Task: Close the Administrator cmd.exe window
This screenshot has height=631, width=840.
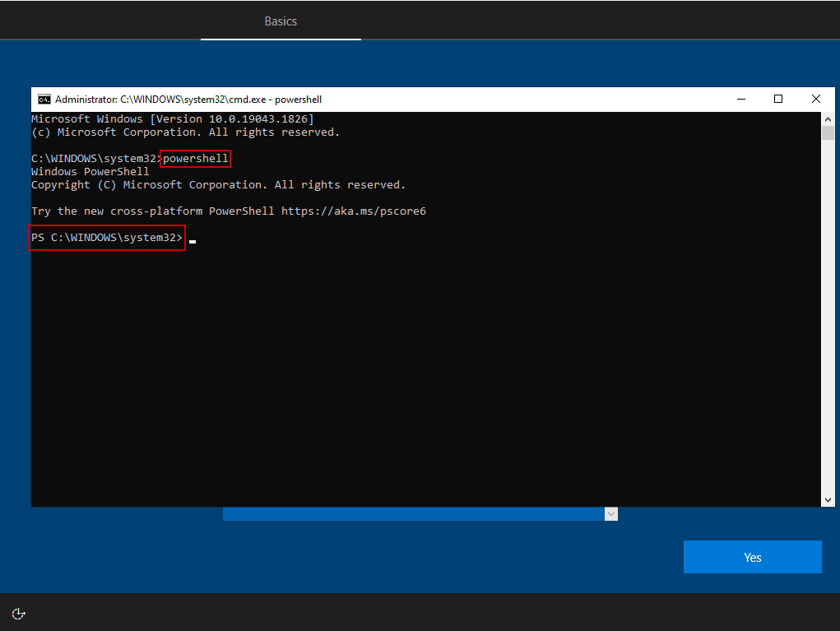Action: click(815, 100)
